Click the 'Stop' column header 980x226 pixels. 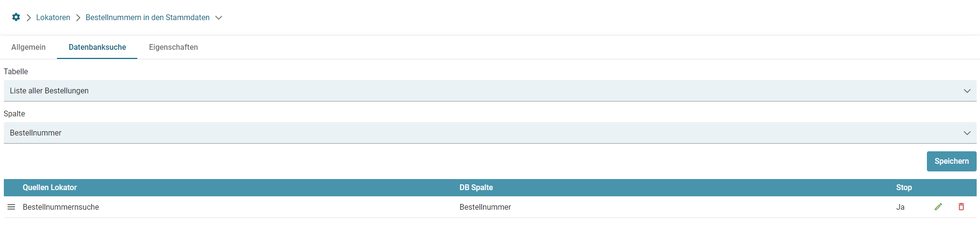(x=903, y=187)
